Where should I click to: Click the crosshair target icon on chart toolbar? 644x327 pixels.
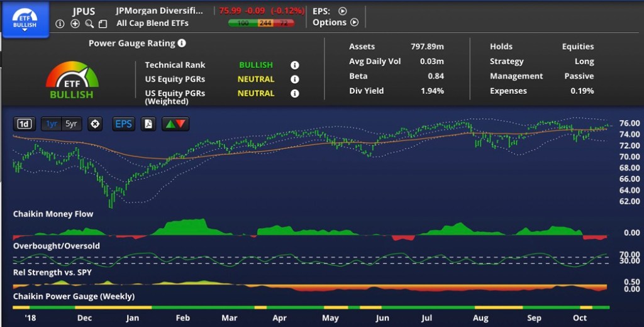coord(95,124)
